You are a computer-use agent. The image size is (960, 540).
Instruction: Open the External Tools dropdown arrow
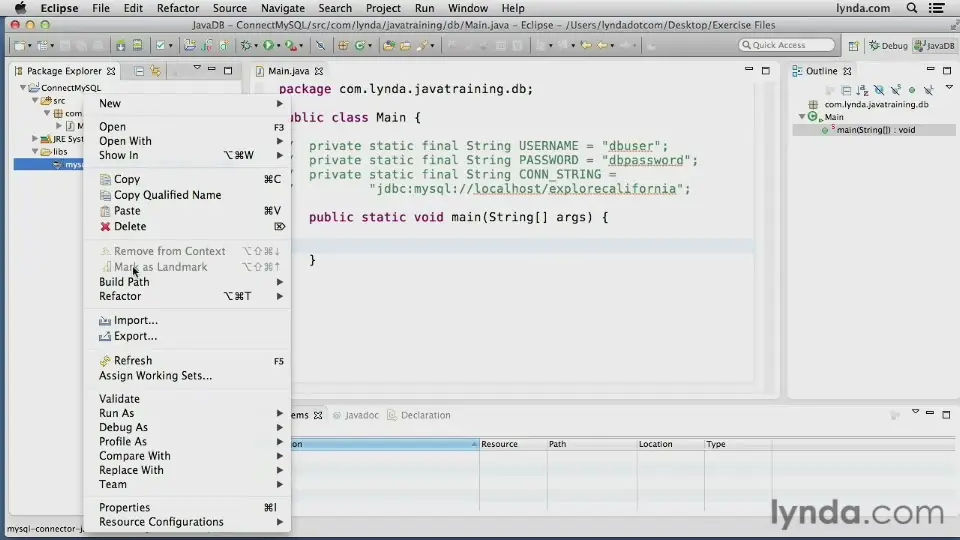(301, 46)
